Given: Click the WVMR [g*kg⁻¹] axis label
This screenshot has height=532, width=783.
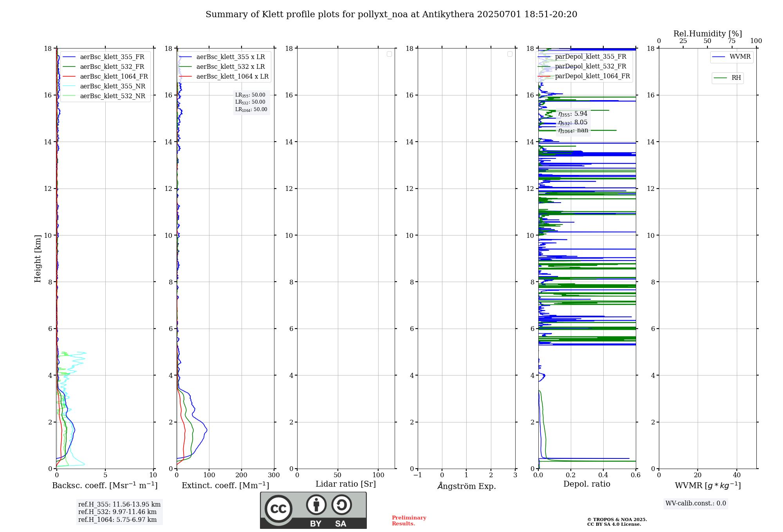Looking at the screenshot, I should [708, 485].
